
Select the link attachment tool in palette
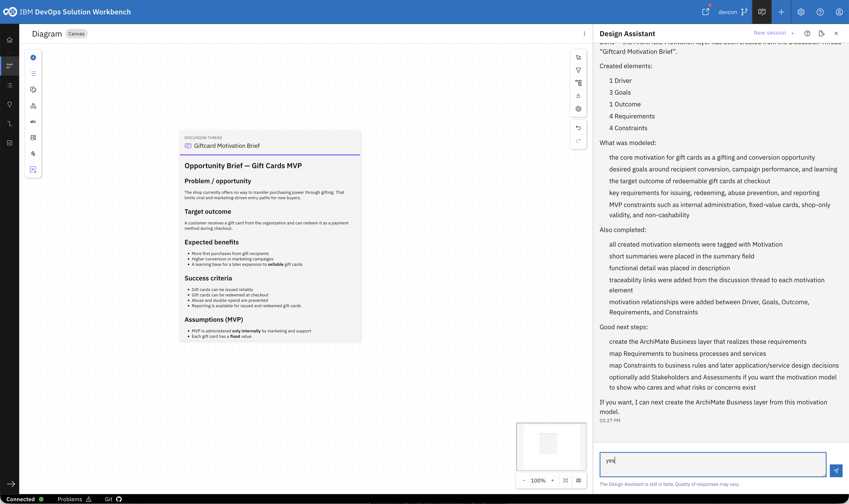coord(33,154)
